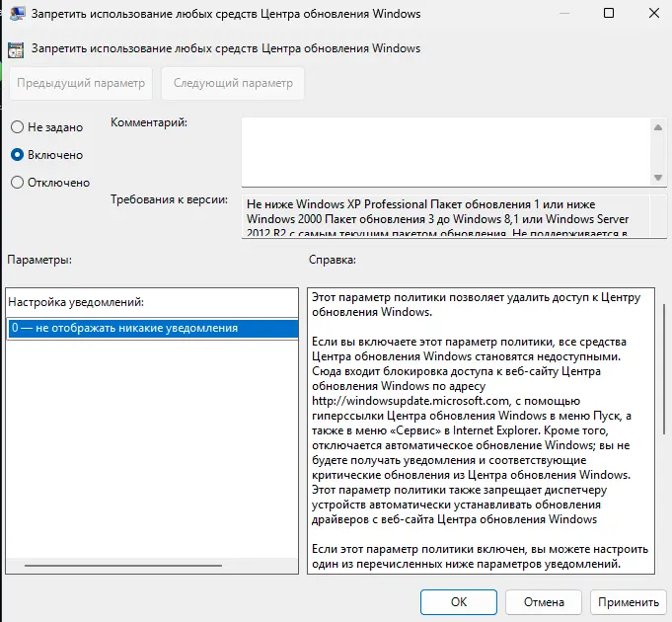Open the notification settings dropdown '0 — не отображать'
Screen dimensions: 672x622
(x=153, y=329)
